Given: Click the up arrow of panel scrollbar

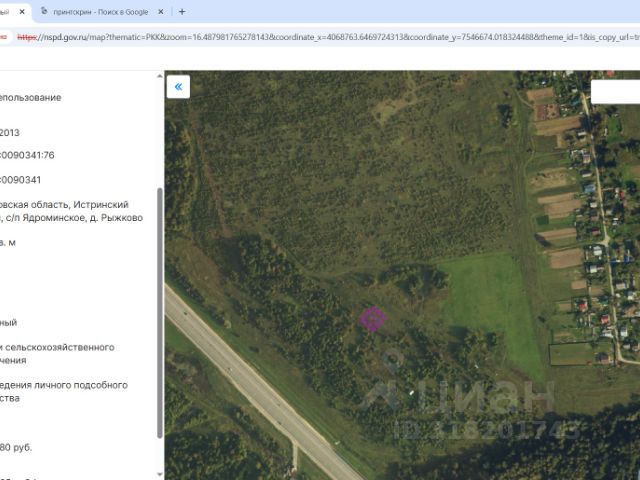Looking at the screenshot, I should (160, 76).
